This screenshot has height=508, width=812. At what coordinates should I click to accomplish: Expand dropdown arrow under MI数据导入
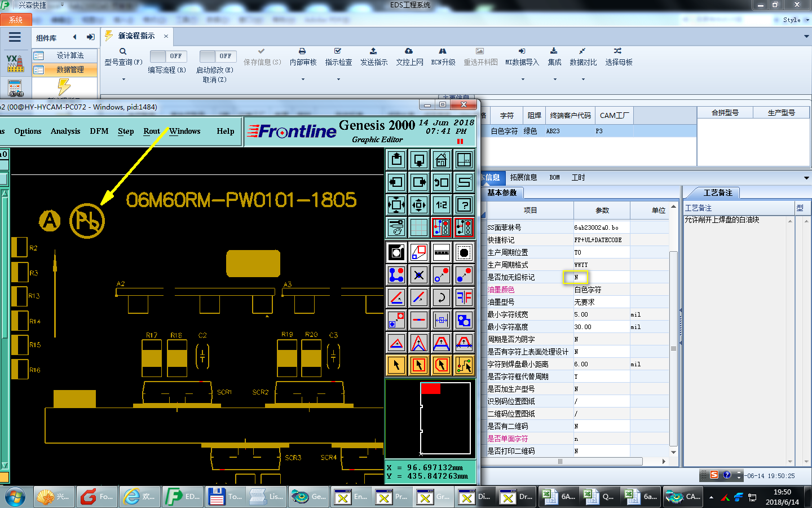tap(522, 80)
